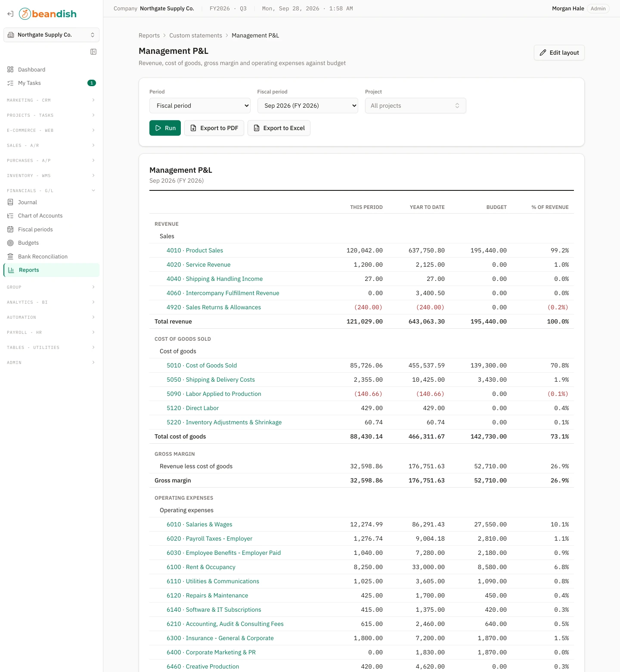Screen dimensions: 620x672
Task: Click the beandish logo
Action: (x=48, y=14)
